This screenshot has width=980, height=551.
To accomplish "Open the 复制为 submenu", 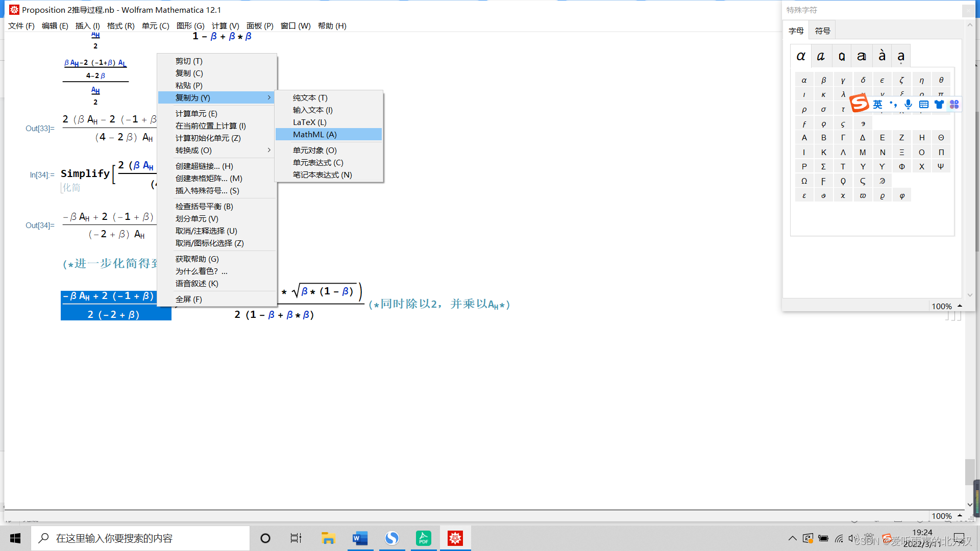I will click(191, 97).
